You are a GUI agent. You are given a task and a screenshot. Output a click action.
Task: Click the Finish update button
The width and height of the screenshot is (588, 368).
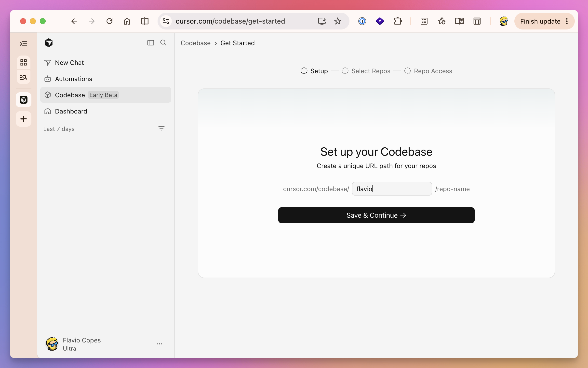540,21
